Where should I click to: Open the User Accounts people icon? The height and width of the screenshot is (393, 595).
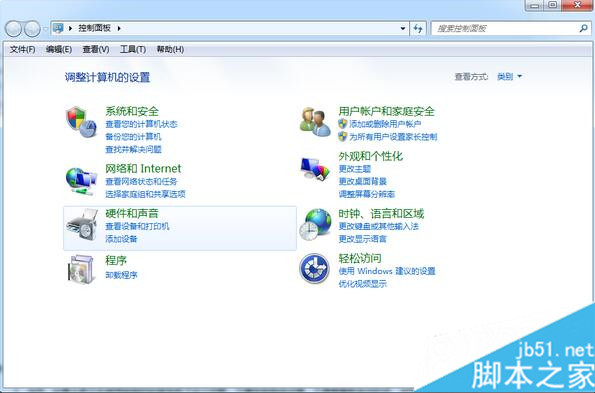click(315, 121)
